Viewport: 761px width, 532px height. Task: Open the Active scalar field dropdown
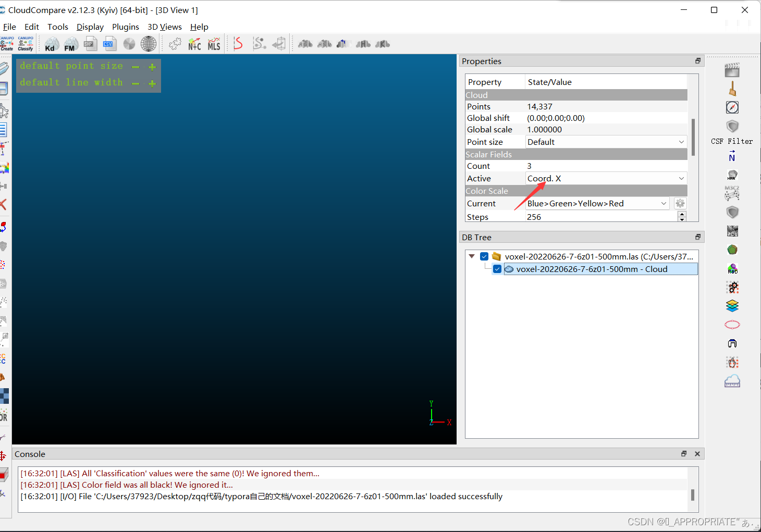click(x=681, y=178)
